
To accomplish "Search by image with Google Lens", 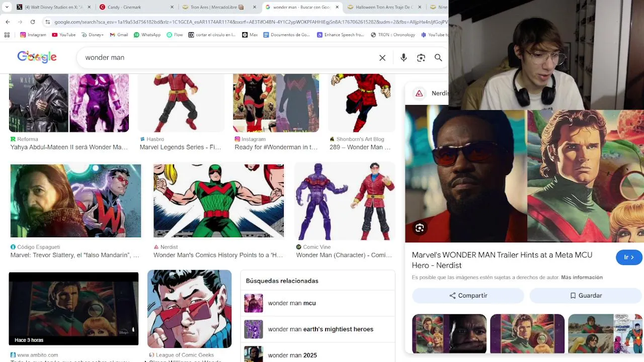I will pyautogui.click(x=421, y=58).
